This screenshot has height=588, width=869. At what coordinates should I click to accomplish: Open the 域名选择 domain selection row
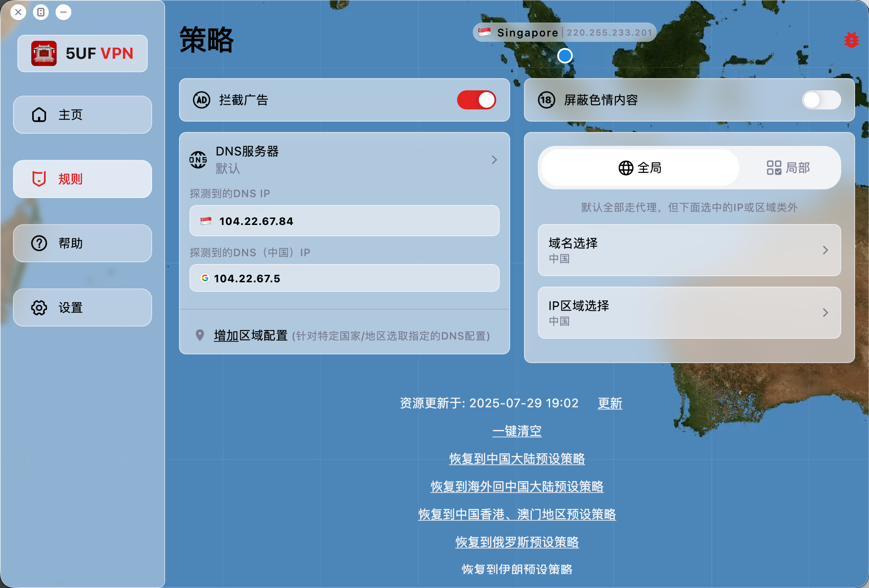(689, 250)
